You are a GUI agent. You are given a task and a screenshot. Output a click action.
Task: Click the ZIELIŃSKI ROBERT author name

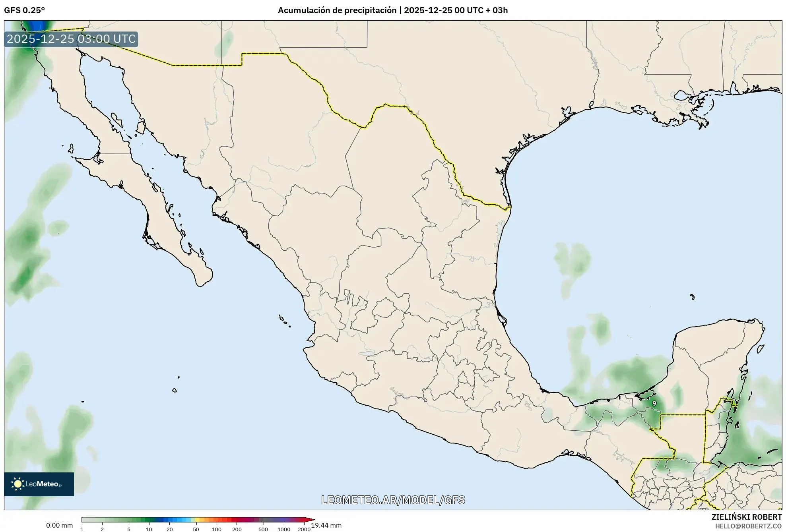click(x=746, y=517)
